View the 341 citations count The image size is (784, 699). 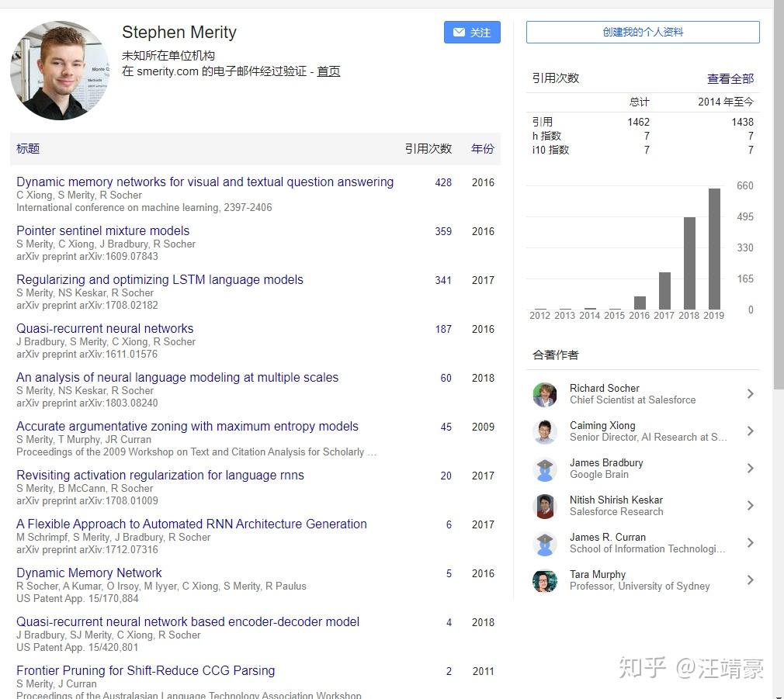tap(443, 281)
